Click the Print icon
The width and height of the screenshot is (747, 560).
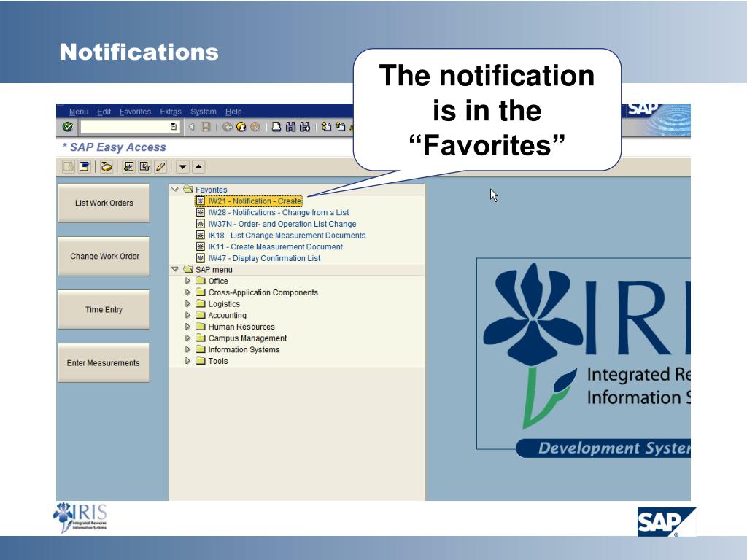tap(276, 127)
